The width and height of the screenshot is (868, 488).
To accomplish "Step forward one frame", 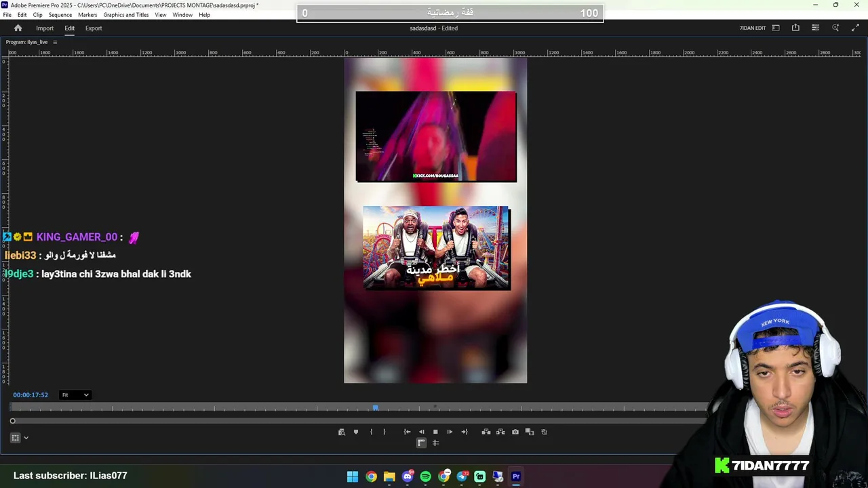I will (450, 432).
